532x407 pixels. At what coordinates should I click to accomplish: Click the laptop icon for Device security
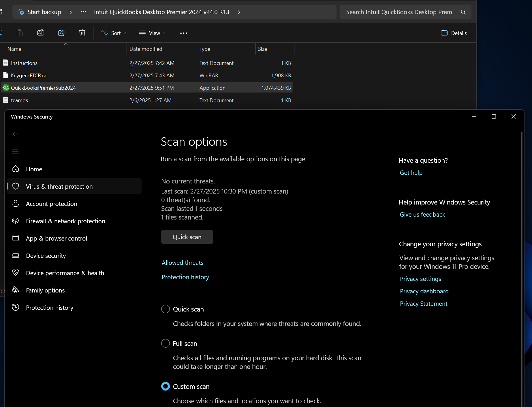[x=16, y=255]
